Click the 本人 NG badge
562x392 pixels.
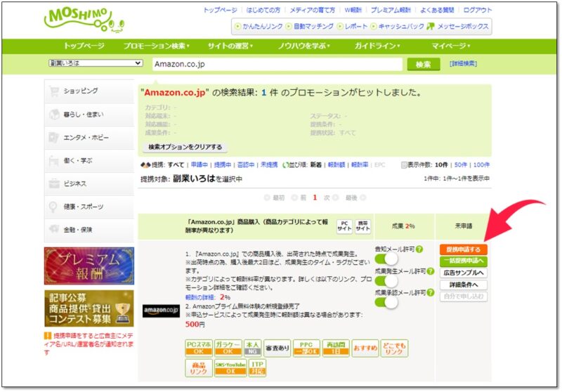[253, 348]
